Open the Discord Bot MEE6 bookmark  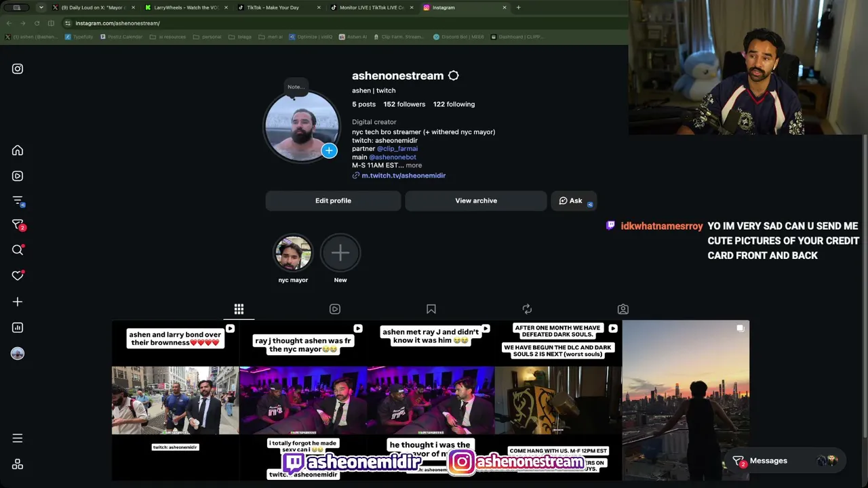(459, 37)
